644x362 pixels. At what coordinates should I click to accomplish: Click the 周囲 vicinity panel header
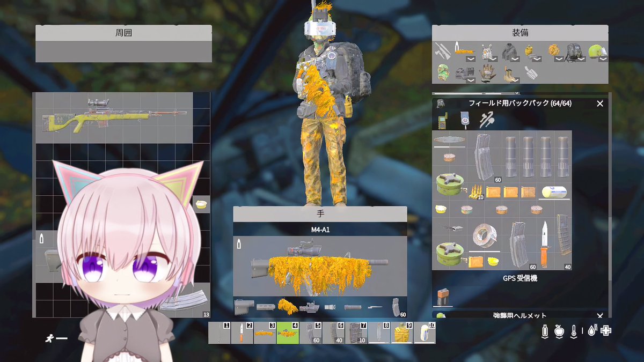coord(123,33)
